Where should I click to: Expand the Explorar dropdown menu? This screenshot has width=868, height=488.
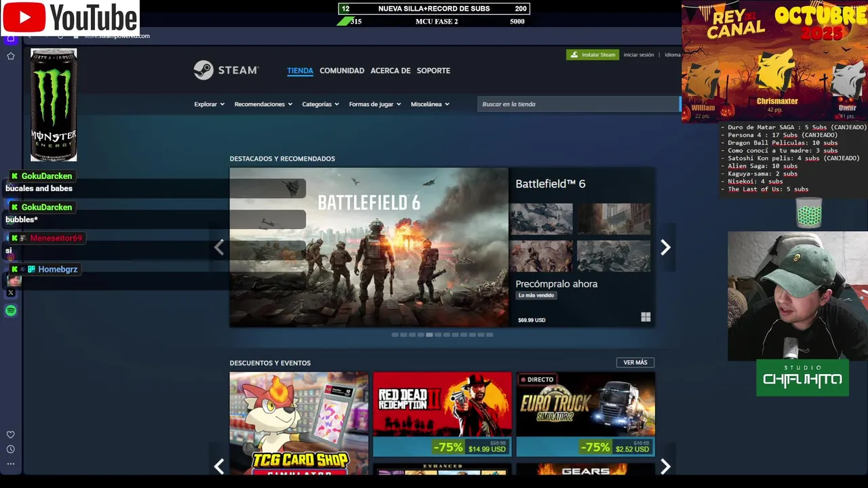click(x=209, y=104)
